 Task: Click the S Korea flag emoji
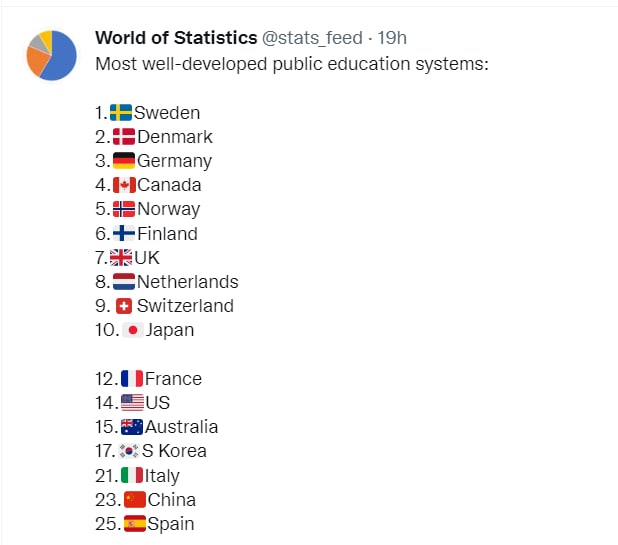[x=132, y=451]
